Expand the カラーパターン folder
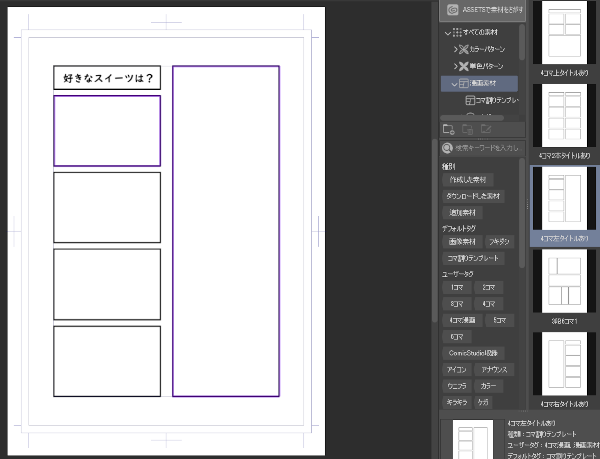Image resolution: width=600 pixels, height=459 pixels. point(455,49)
